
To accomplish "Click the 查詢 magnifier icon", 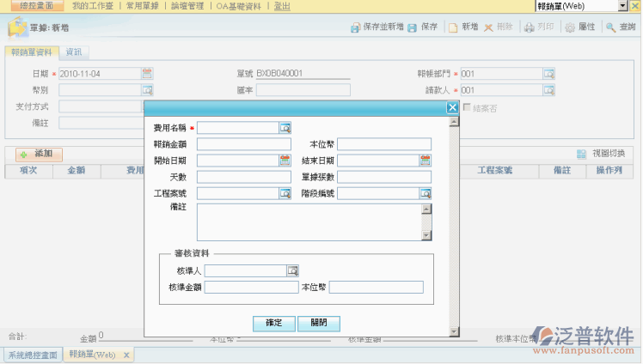I will (610, 27).
